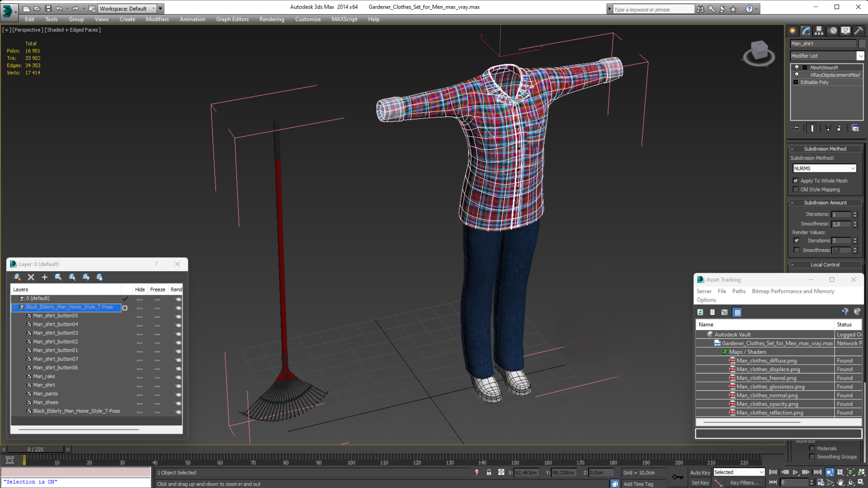Toggle Render Values Iterations checkbox
The width and height of the screenshot is (868, 488).
(x=796, y=241)
